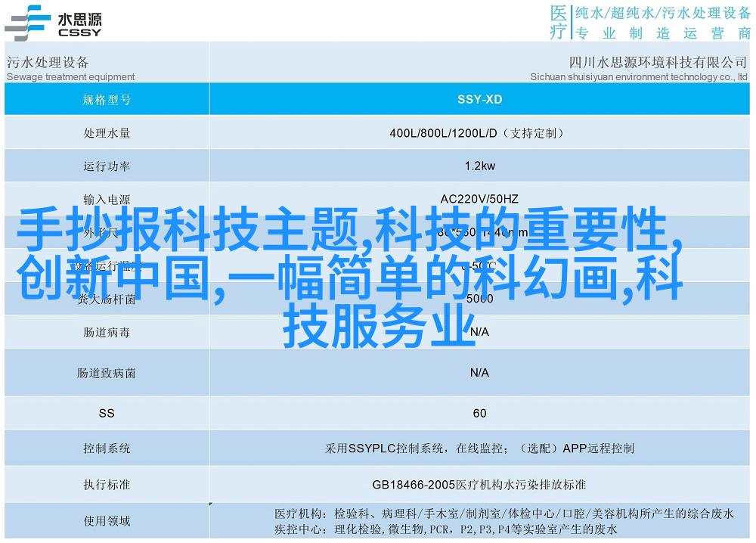Screen dimensions: 756x543
Task: Select the model value 'SSY-XD'
Action: (x=480, y=99)
